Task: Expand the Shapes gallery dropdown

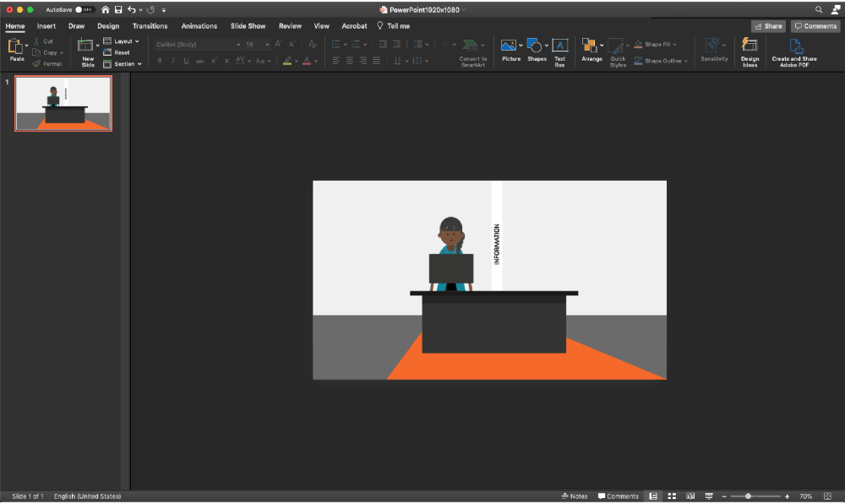Action: coord(547,46)
